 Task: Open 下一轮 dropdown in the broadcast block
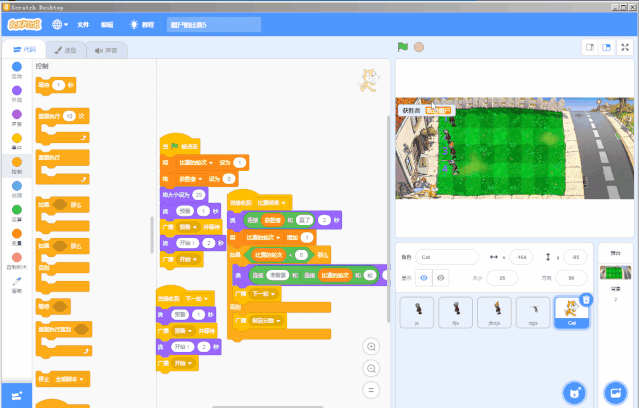coord(264,293)
